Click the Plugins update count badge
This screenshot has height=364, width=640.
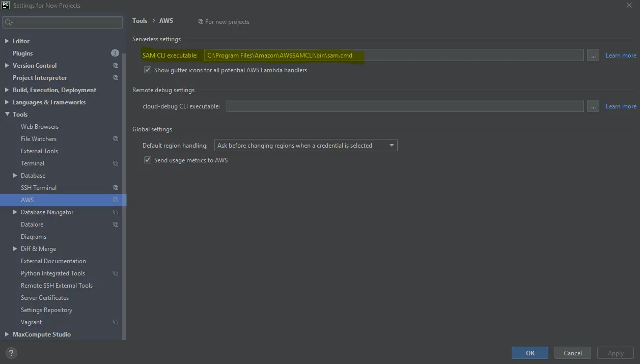(x=115, y=53)
